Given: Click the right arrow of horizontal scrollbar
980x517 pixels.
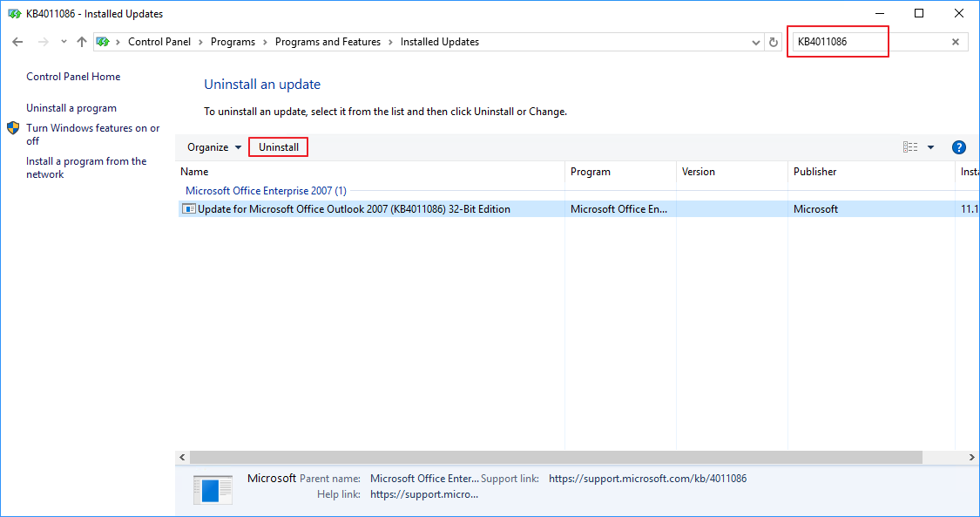Looking at the screenshot, I should click(972, 458).
